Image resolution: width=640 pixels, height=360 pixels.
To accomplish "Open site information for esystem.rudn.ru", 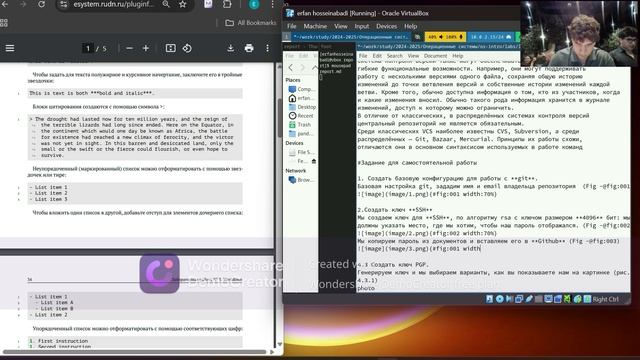I will coord(64,4).
